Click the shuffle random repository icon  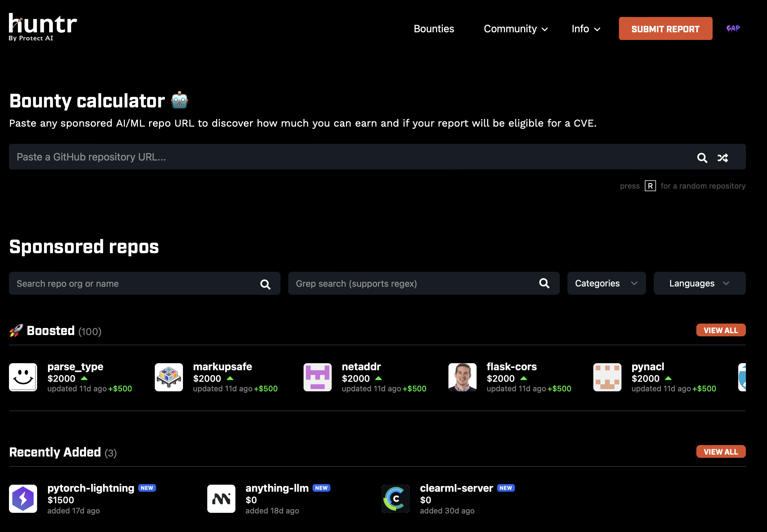tap(722, 158)
